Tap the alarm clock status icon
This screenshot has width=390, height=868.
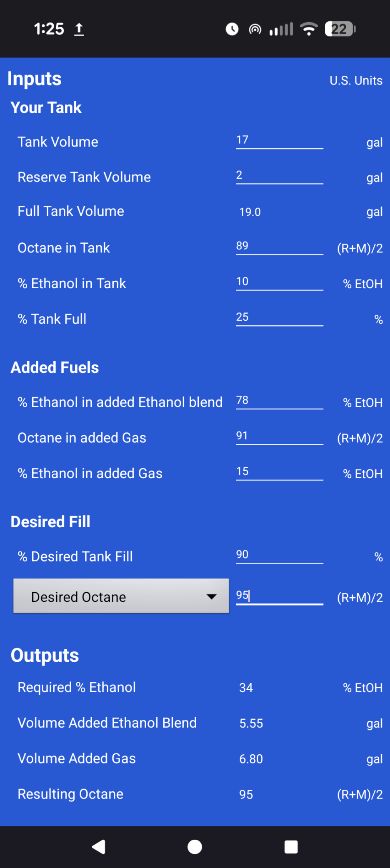click(x=232, y=29)
